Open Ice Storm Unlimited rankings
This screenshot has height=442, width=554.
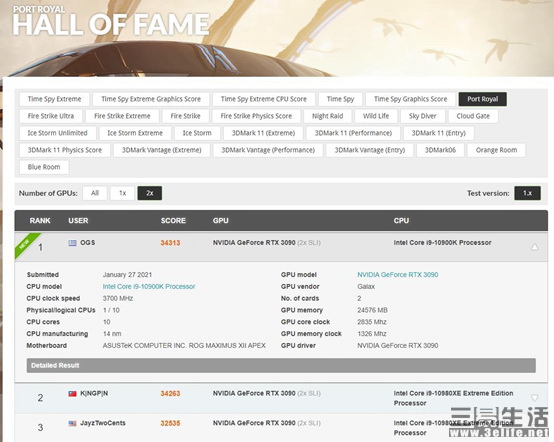[x=58, y=133]
